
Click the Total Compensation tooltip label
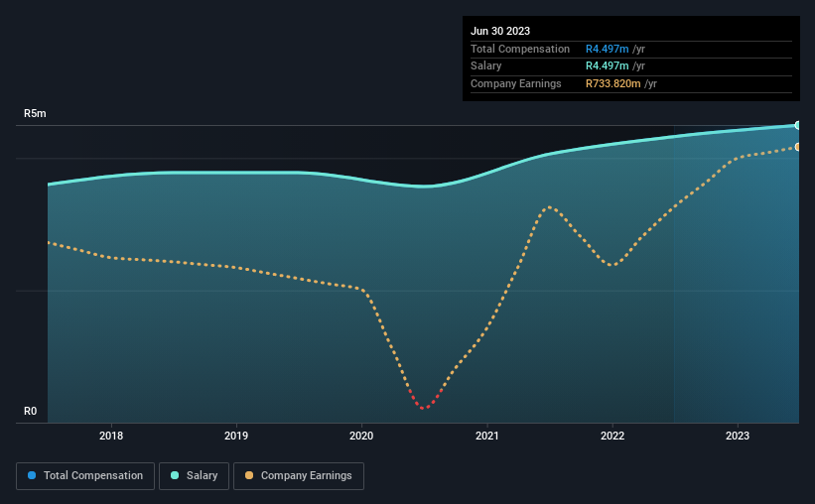pyautogui.click(x=520, y=49)
